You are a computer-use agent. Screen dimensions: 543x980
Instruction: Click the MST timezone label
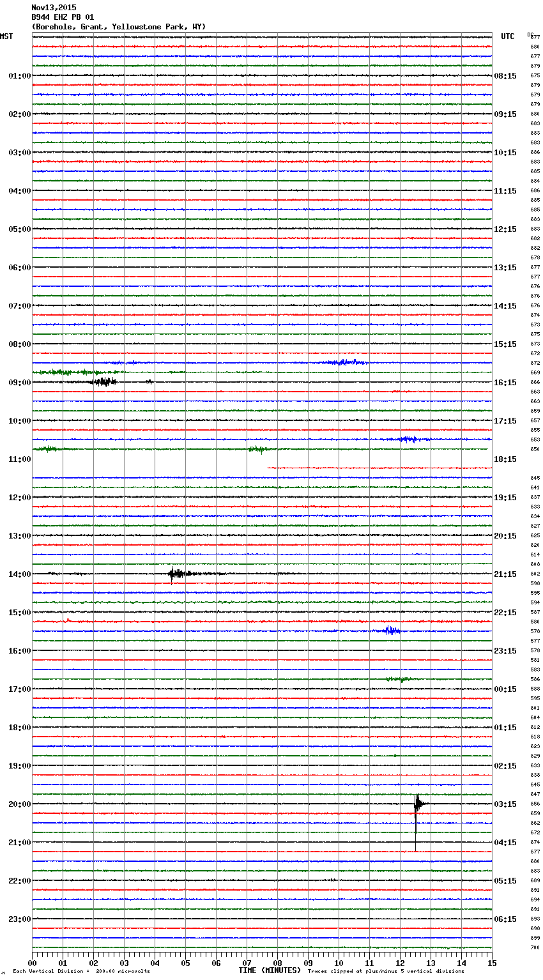(x=6, y=36)
